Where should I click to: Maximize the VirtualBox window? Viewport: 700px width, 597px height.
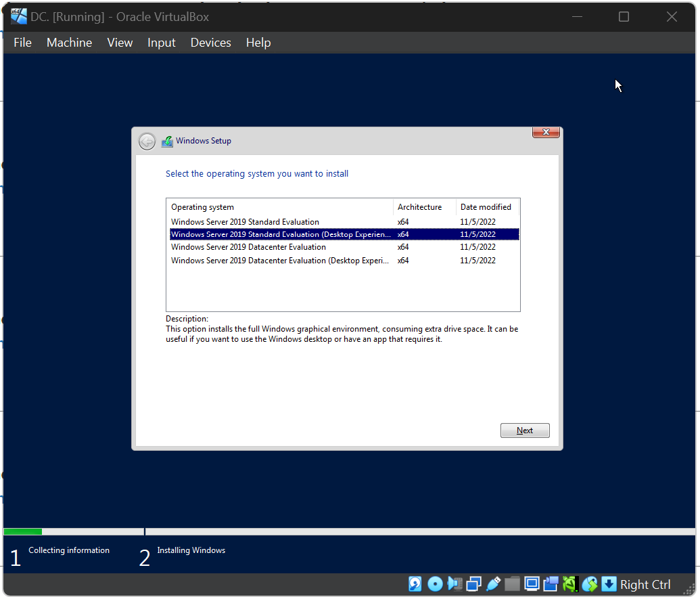(624, 17)
